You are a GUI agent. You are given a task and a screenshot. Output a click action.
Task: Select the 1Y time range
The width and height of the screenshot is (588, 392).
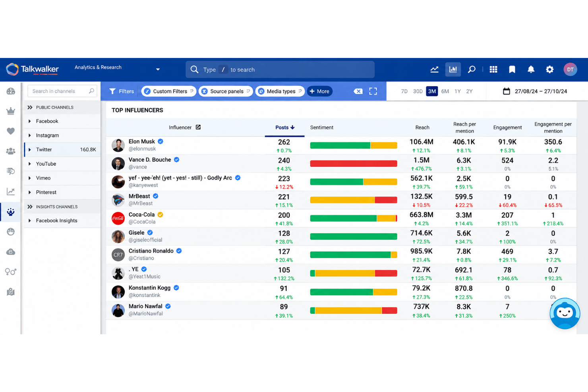click(x=458, y=91)
